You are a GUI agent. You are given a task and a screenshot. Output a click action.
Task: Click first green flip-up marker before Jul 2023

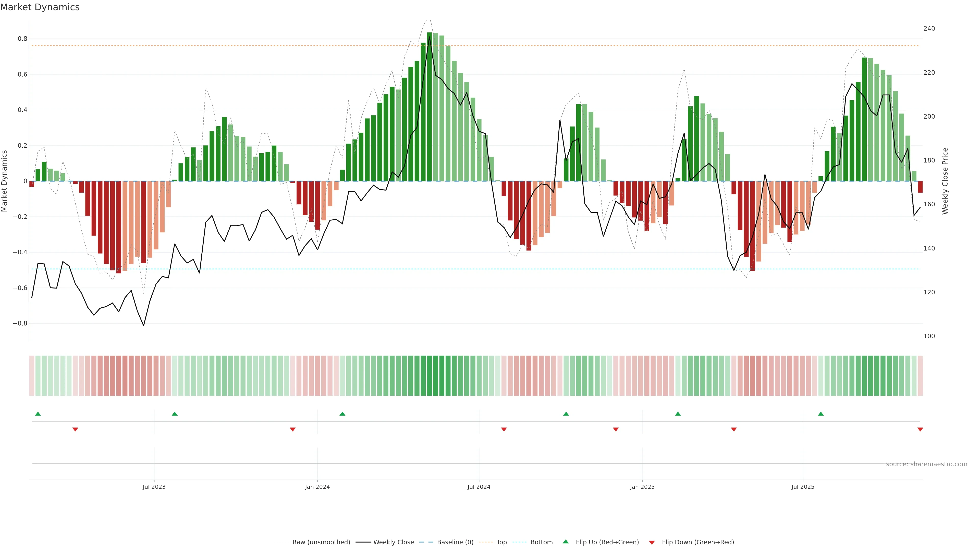(x=38, y=414)
